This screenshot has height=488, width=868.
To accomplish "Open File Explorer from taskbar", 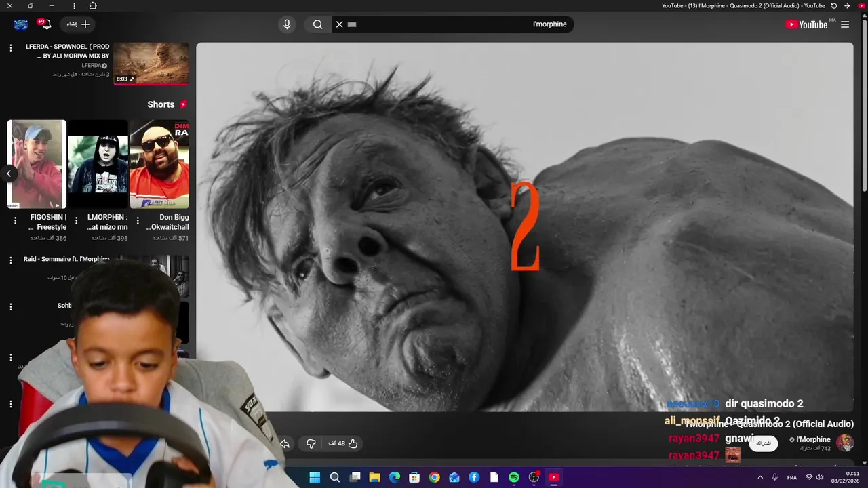I will 374,477.
